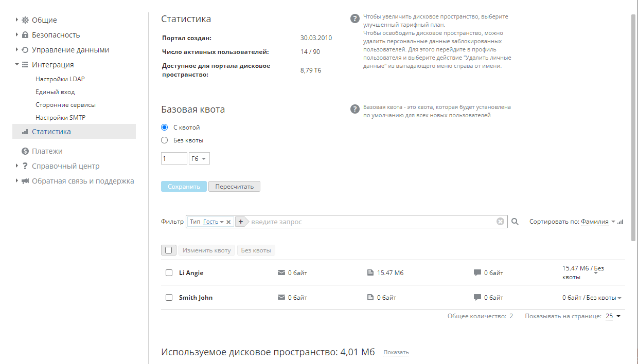Click documents icon in Smith John row
Image resolution: width=638 pixels, height=364 pixels.
pos(370,297)
